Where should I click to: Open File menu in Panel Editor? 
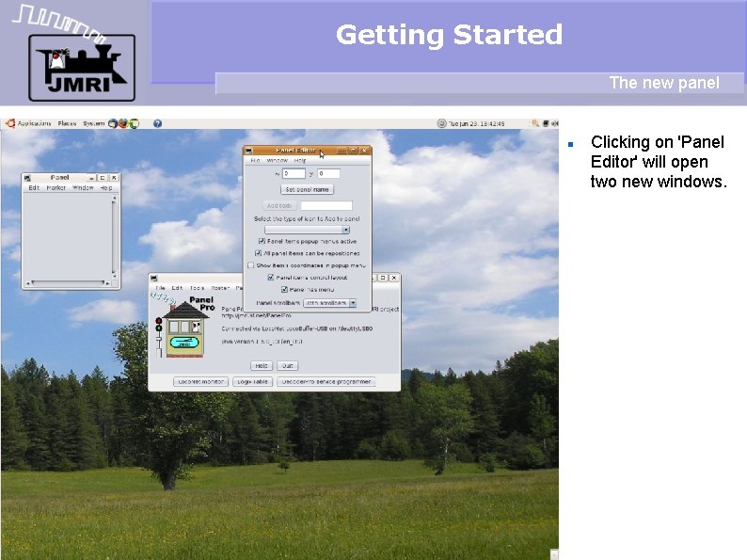[x=255, y=161]
